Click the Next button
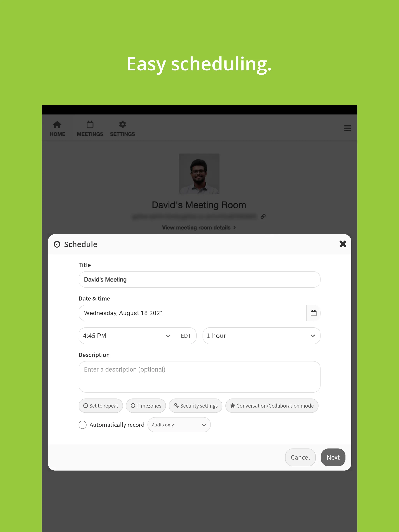Screen dimensions: 399x532 (x=333, y=457)
